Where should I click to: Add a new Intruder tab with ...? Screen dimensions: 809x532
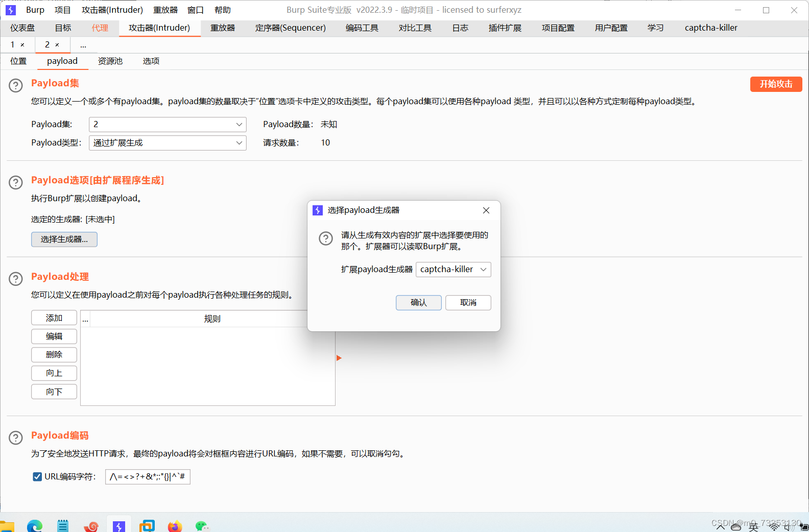[83, 45]
